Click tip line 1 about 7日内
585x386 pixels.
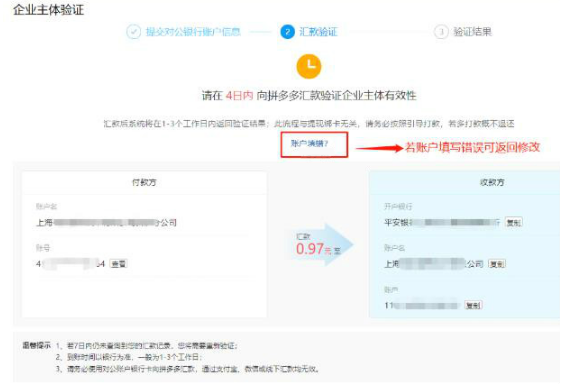pos(147,346)
